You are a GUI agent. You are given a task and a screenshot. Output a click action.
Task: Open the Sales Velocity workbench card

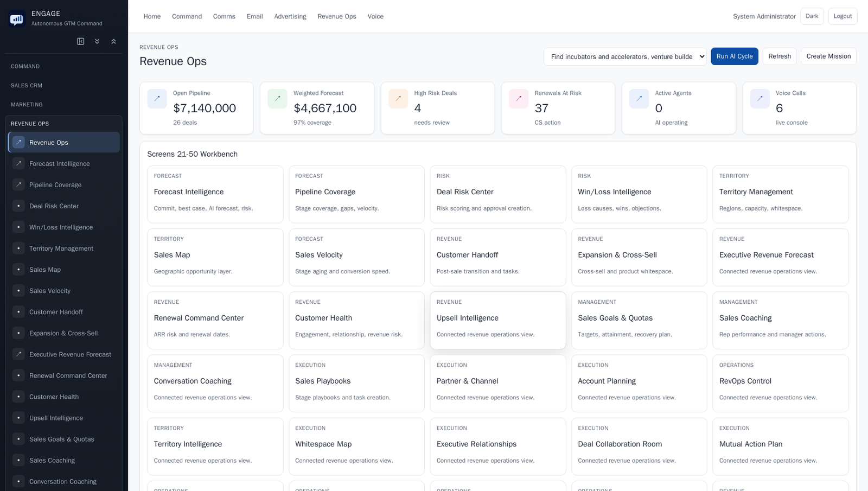point(356,257)
